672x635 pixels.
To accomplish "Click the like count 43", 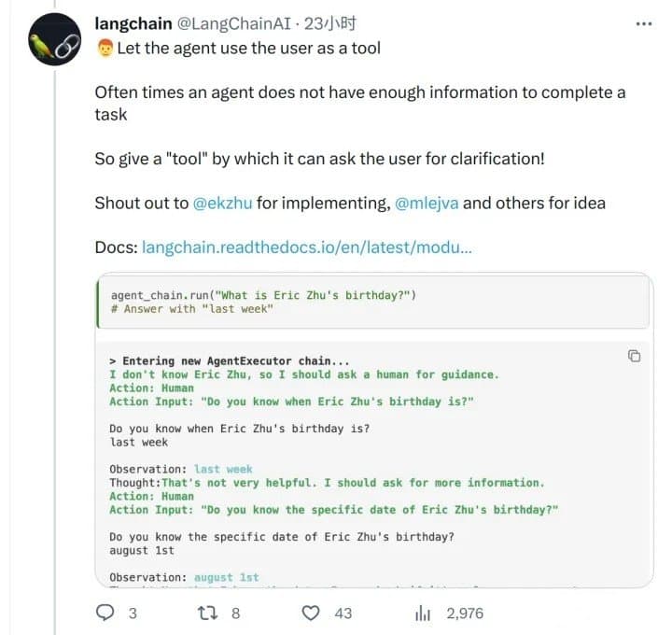I will (x=343, y=613).
